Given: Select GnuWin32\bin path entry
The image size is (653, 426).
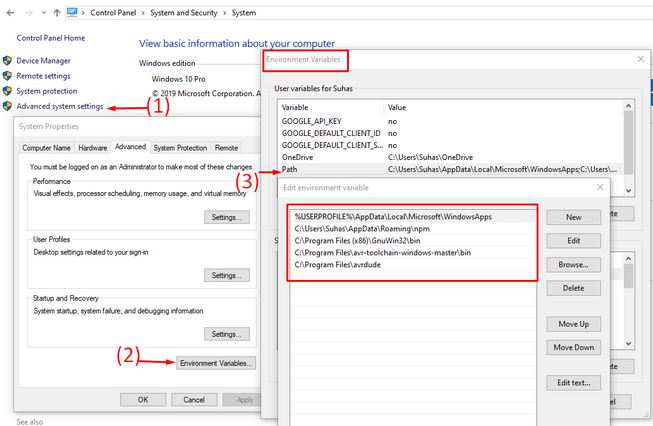Looking at the screenshot, I should point(413,241).
